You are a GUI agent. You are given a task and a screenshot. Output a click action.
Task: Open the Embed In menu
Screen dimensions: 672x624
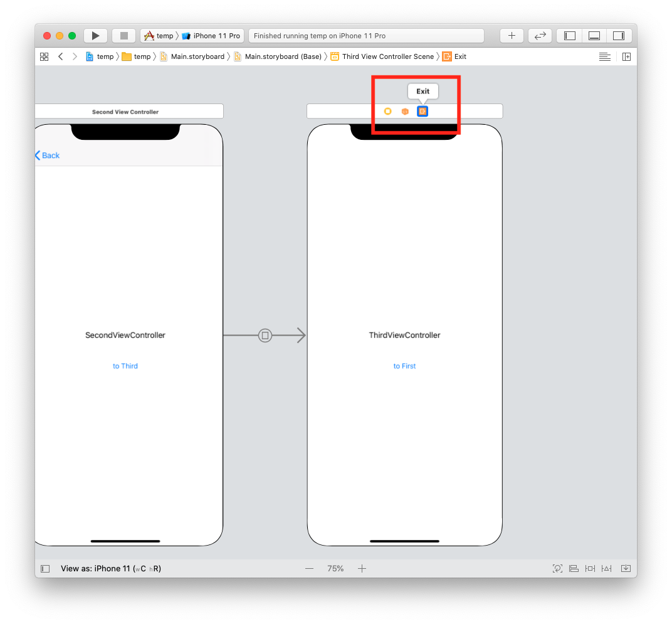626,569
